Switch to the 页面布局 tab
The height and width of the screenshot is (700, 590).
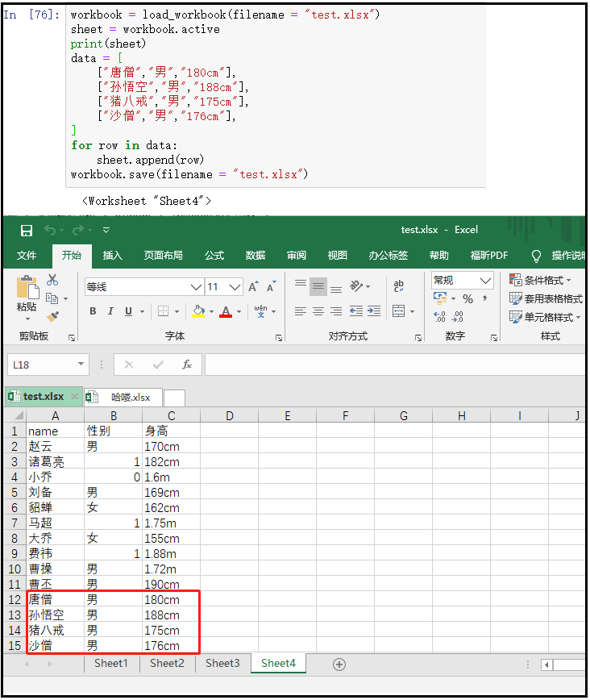point(164,256)
